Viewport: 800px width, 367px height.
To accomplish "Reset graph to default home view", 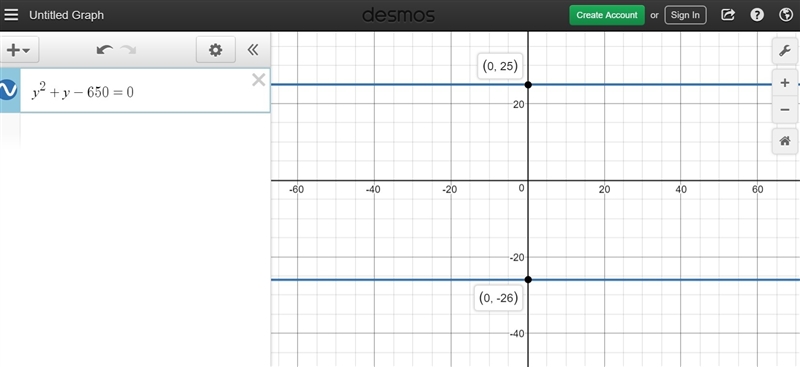I will pyautogui.click(x=785, y=141).
